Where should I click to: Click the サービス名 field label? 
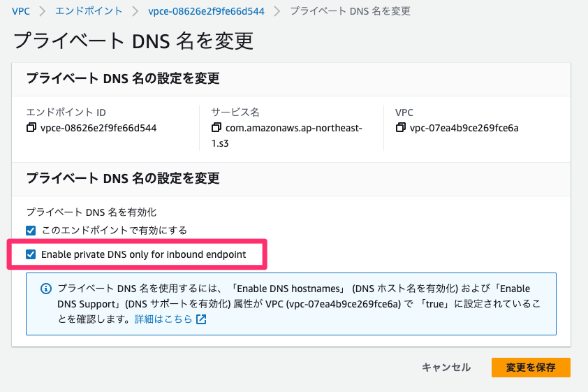[x=235, y=112]
